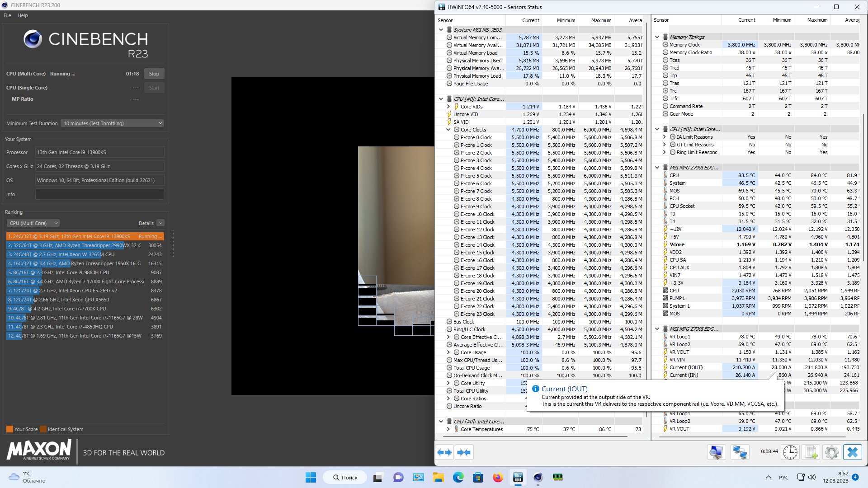Click the blue X close sensors icon
The image size is (868, 488).
coord(853,452)
